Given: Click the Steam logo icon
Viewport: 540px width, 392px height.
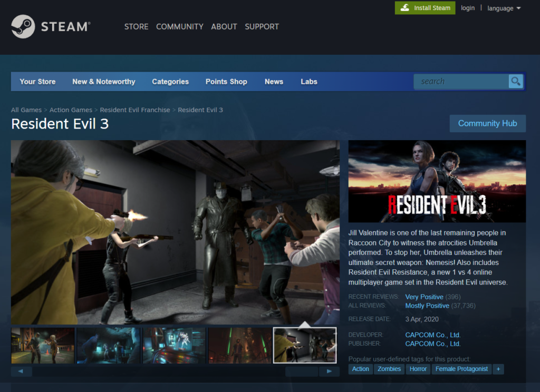Looking at the screenshot, I should 23,26.
